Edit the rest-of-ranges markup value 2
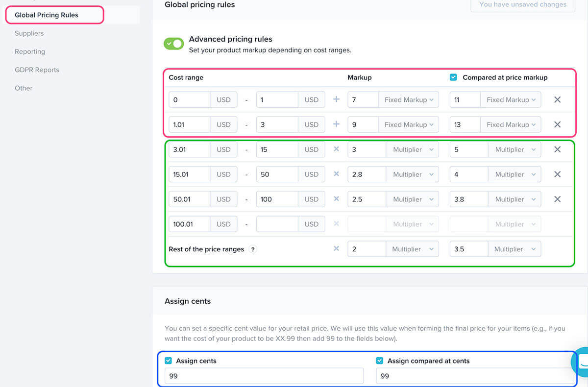This screenshot has height=387, width=588. [367, 249]
